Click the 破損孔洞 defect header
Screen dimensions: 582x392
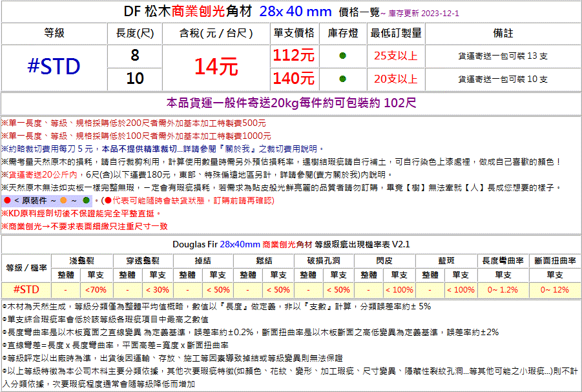click(324, 261)
